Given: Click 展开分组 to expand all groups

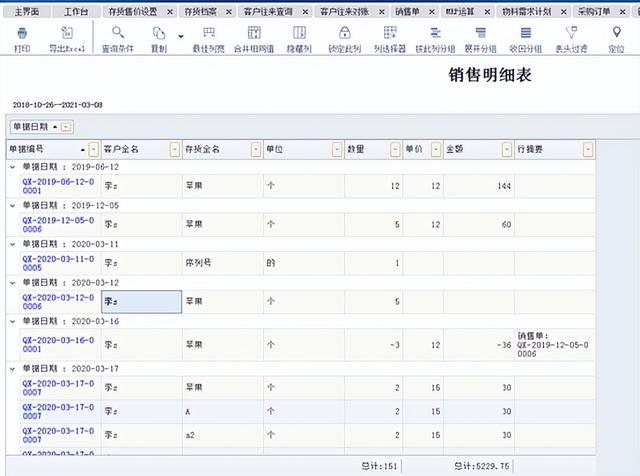Looking at the screenshot, I should (x=483, y=39).
